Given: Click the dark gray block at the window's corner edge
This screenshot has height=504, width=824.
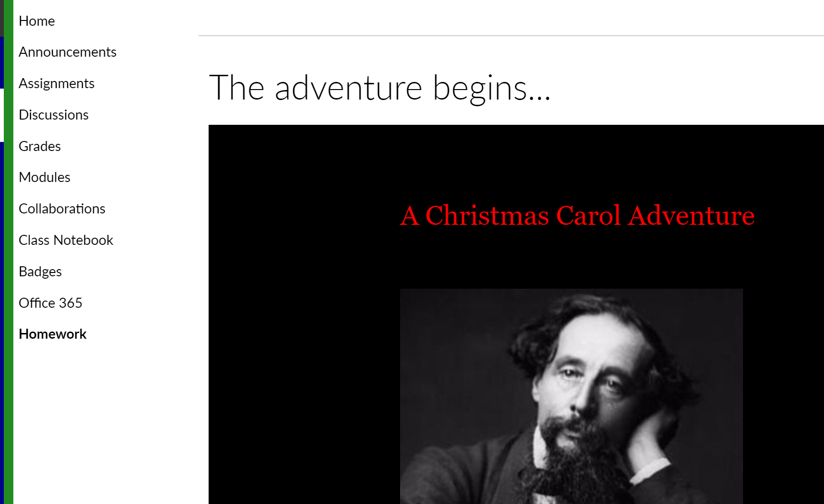Looking at the screenshot, I should pos(2,18).
